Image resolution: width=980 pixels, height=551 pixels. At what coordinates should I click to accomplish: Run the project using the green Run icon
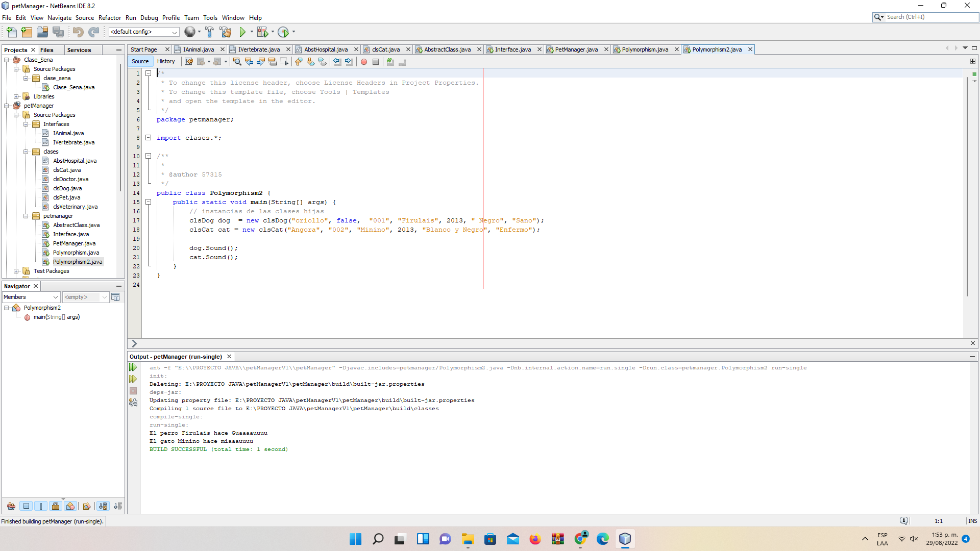(242, 32)
